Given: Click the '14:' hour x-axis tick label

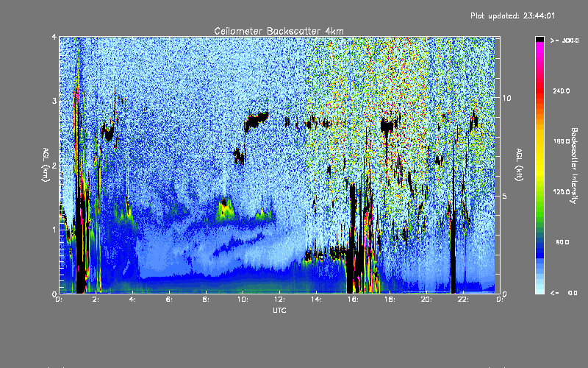Looking at the screenshot, I should tap(316, 300).
